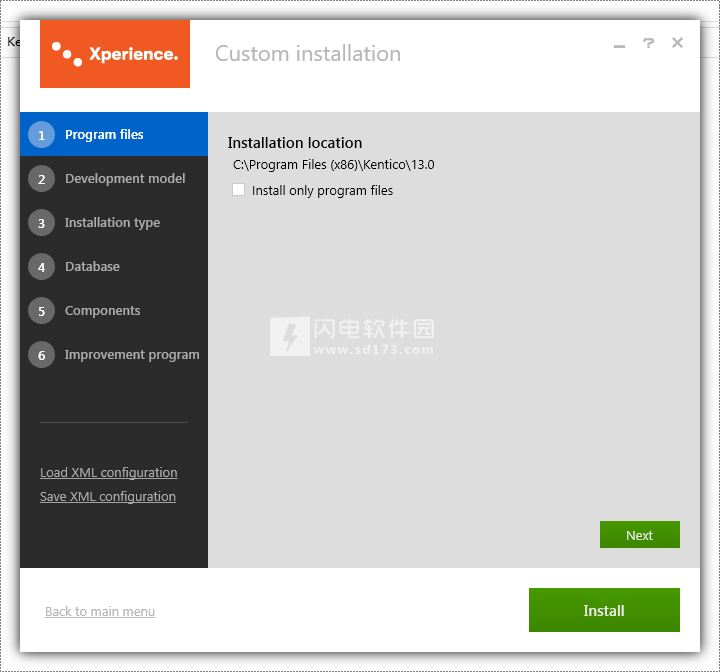Minimize the installer window
This screenshot has height=672, width=720.
(x=619, y=46)
